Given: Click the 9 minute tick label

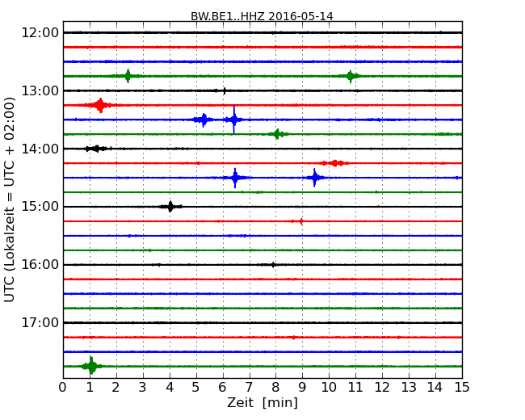Looking at the screenshot, I should click(302, 388).
